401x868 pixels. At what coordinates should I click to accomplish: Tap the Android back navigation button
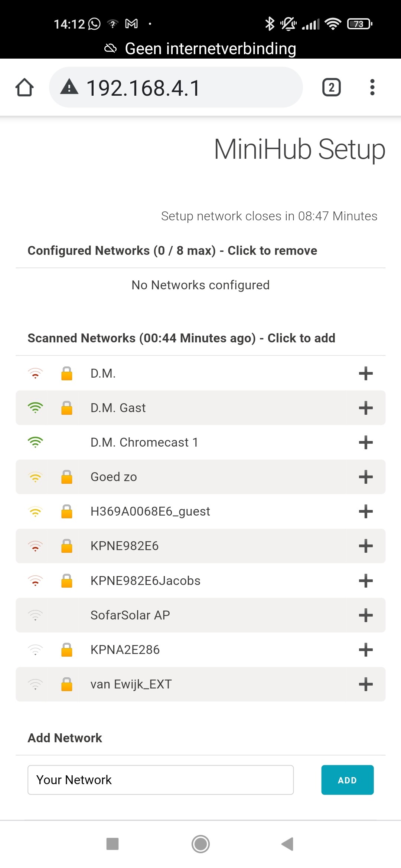tap(288, 844)
